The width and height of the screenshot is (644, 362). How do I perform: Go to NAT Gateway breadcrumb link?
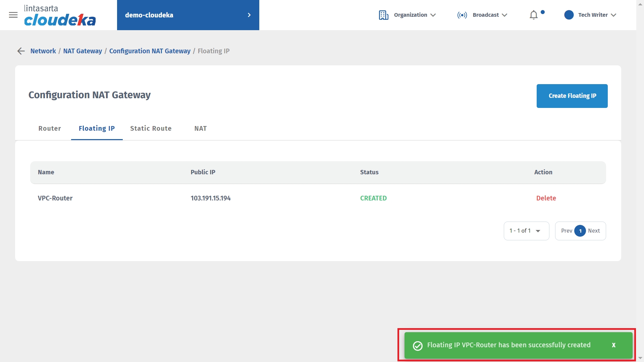coord(83,51)
